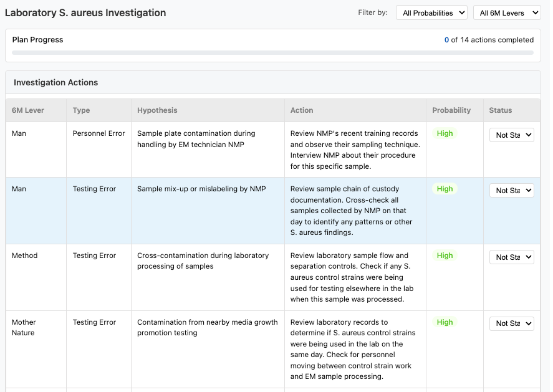Select the sample mix-up or mislabeling hypothesis
553x392 pixels.
click(x=201, y=189)
